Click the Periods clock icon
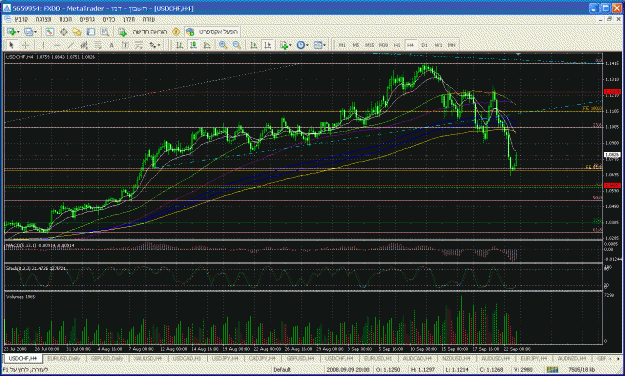The width and height of the screenshot is (625, 376). [x=301, y=45]
